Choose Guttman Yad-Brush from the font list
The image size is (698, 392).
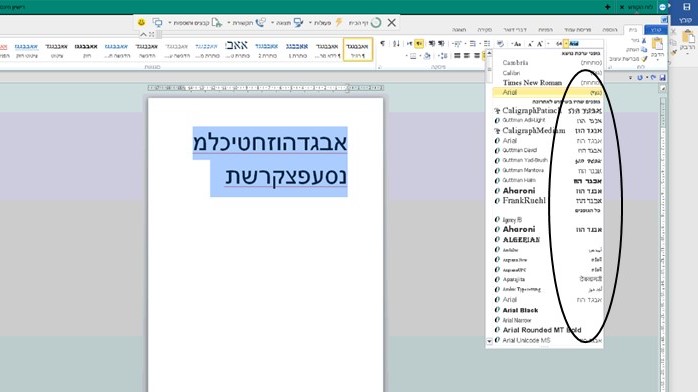pos(548,160)
